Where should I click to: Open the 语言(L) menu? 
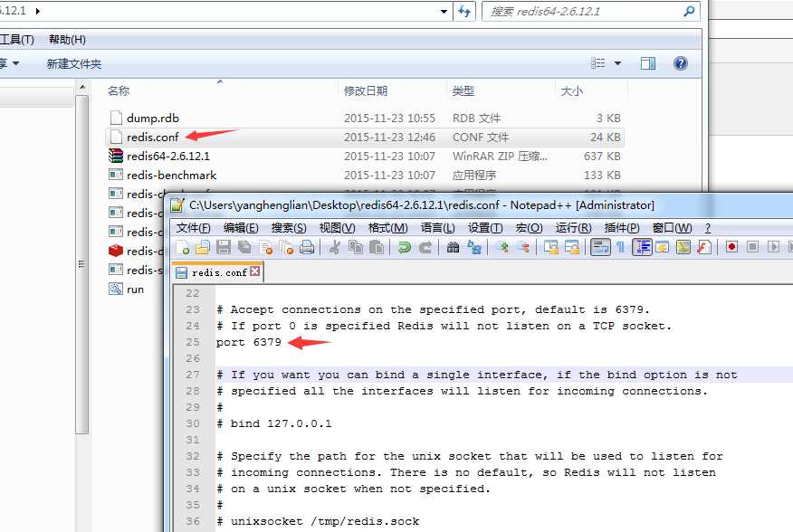[437, 228]
